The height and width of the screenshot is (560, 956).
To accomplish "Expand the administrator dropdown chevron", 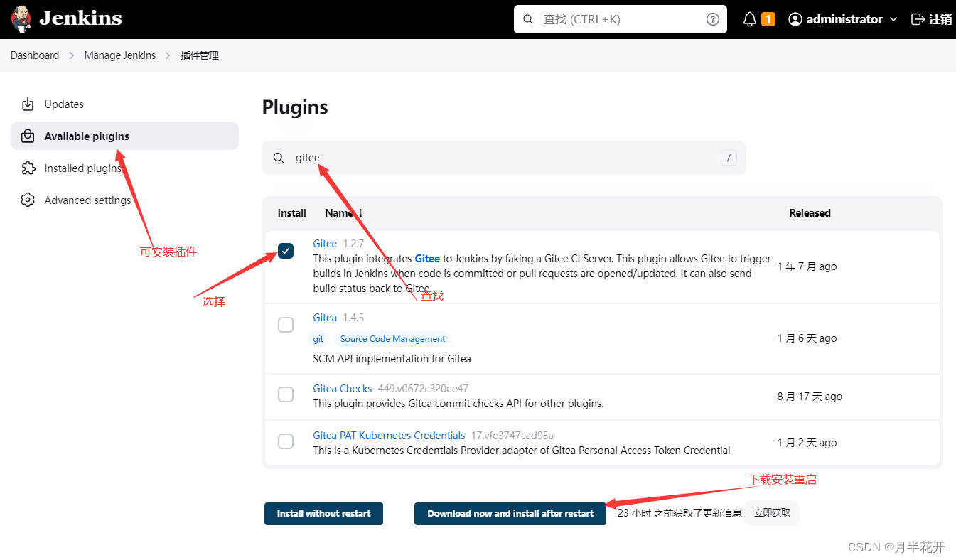I will point(893,19).
